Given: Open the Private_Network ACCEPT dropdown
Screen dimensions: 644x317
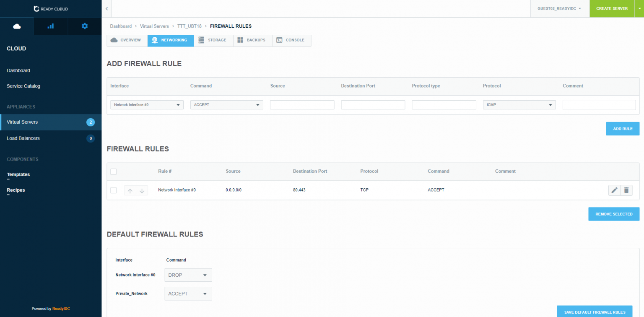Looking at the screenshot, I should coord(188,294).
